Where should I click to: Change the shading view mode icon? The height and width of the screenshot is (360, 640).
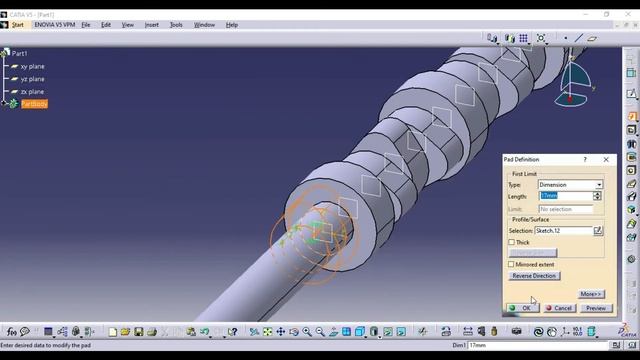[373, 332]
